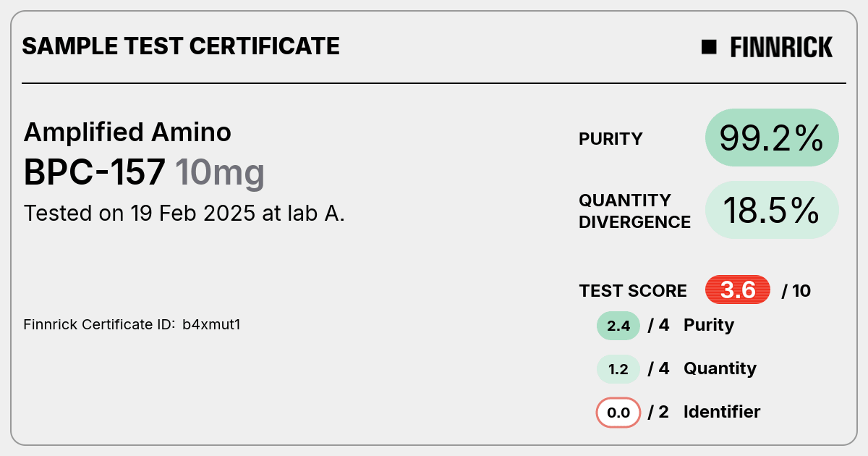Click the 2.4 purity score pill

coord(618,326)
